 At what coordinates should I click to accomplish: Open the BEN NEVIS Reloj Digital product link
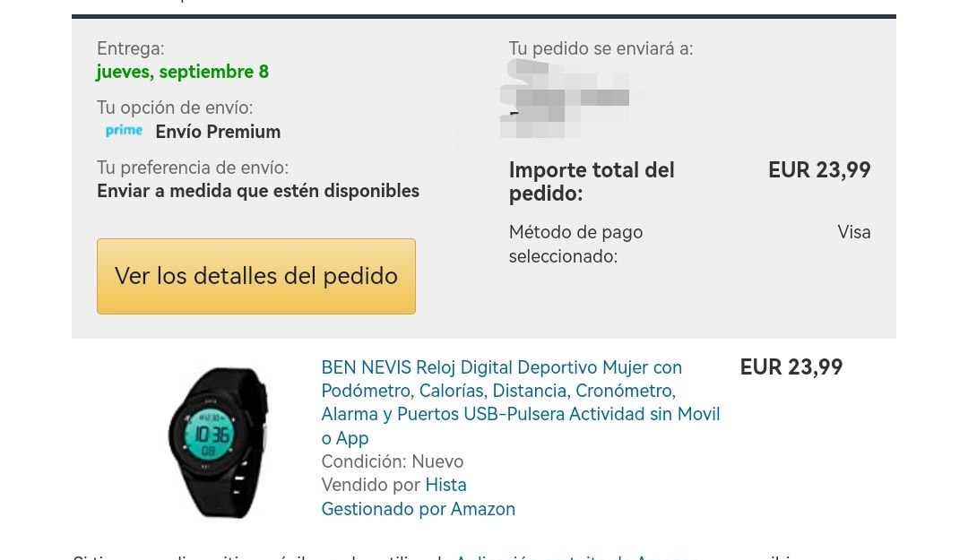[x=521, y=402]
